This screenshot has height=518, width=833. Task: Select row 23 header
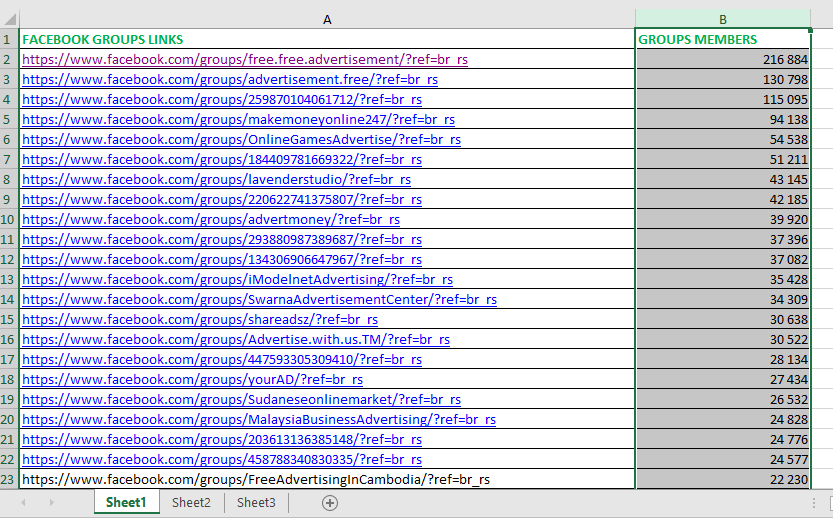tap(9, 480)
